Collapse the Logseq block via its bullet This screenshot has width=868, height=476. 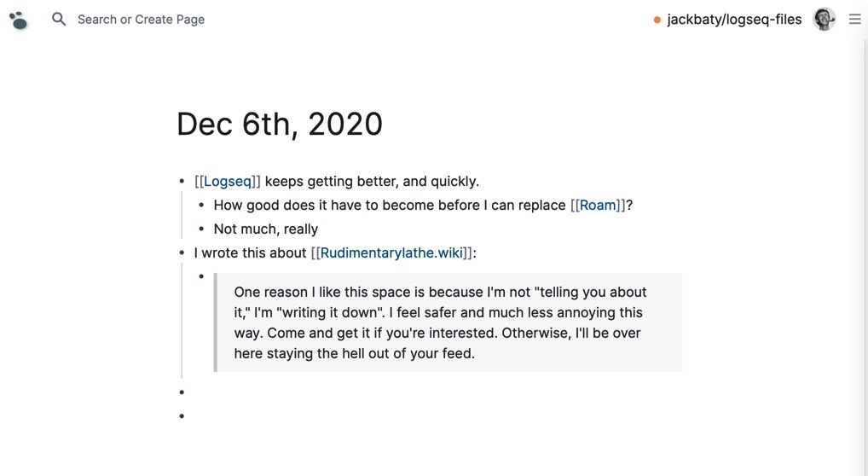(x=182, y=181)
